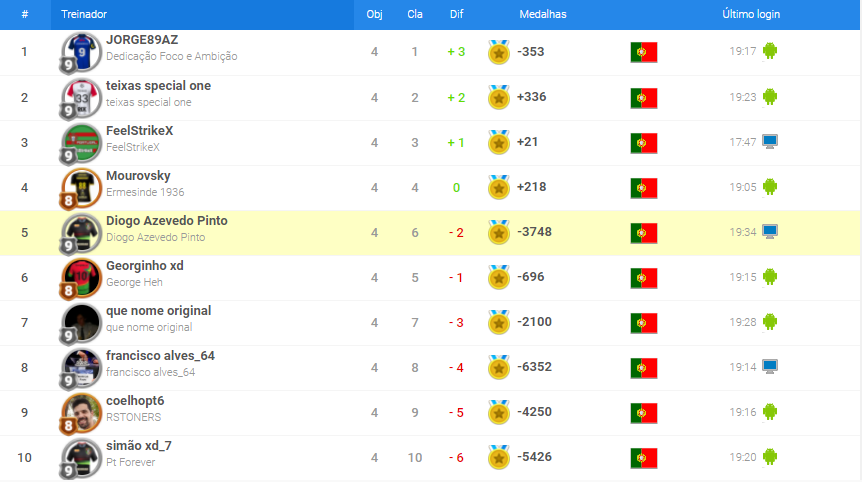Click que nome original trainer name
The width and height of the screenshot is (862, 482).
point(158,311)
